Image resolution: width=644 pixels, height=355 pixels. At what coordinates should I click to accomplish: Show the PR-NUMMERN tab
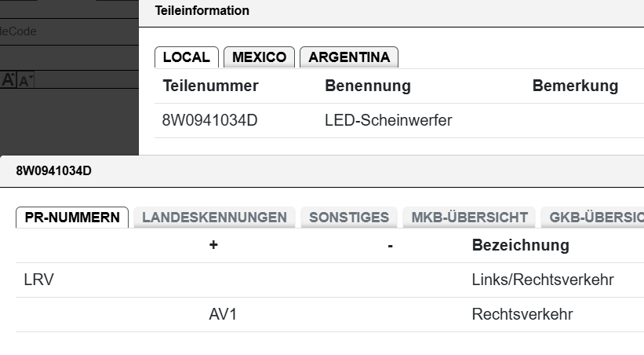tap(72, 218)
